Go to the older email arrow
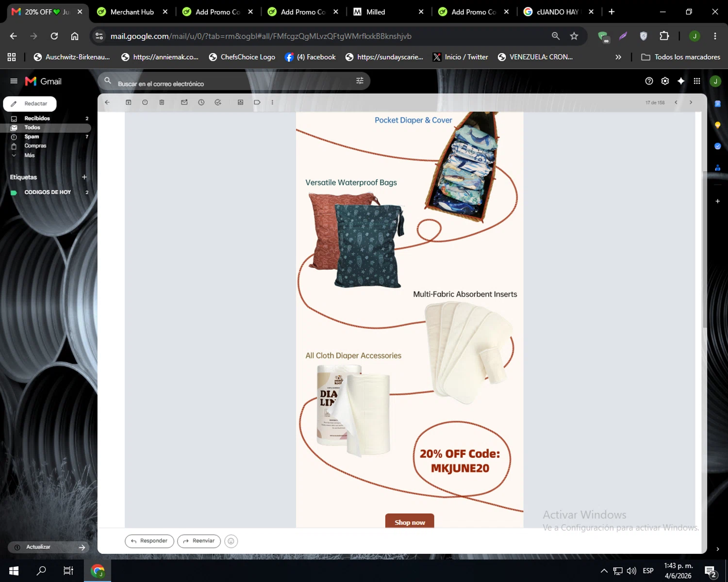 coord(691,102)
